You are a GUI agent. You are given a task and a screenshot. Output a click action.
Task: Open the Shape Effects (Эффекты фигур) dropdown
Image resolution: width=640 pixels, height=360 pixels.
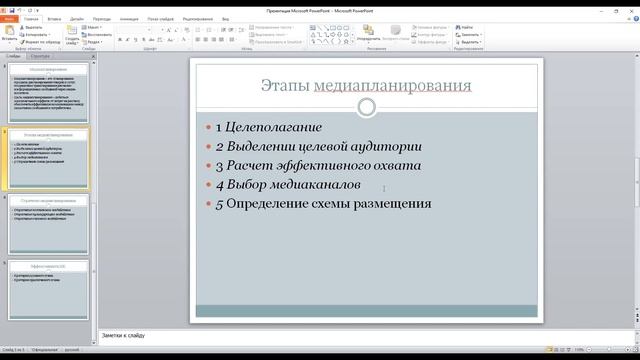click(x=430, y=42)
